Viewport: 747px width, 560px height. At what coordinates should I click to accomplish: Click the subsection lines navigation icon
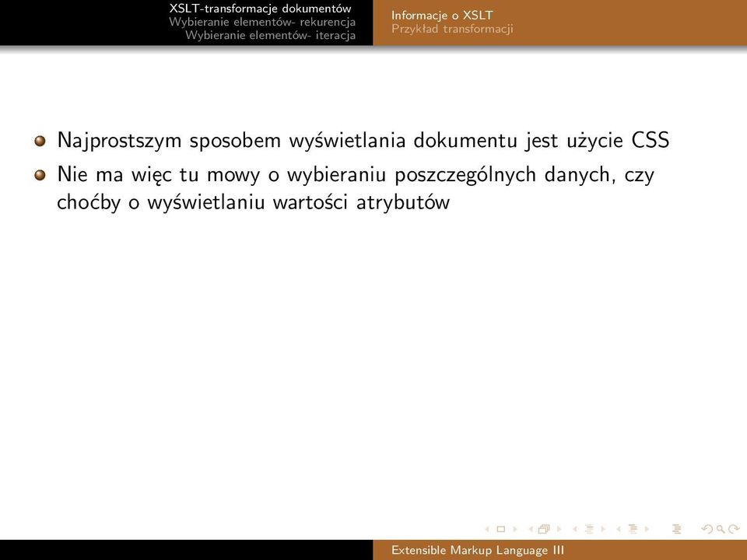pyautogui.click(x=589, y=529)
